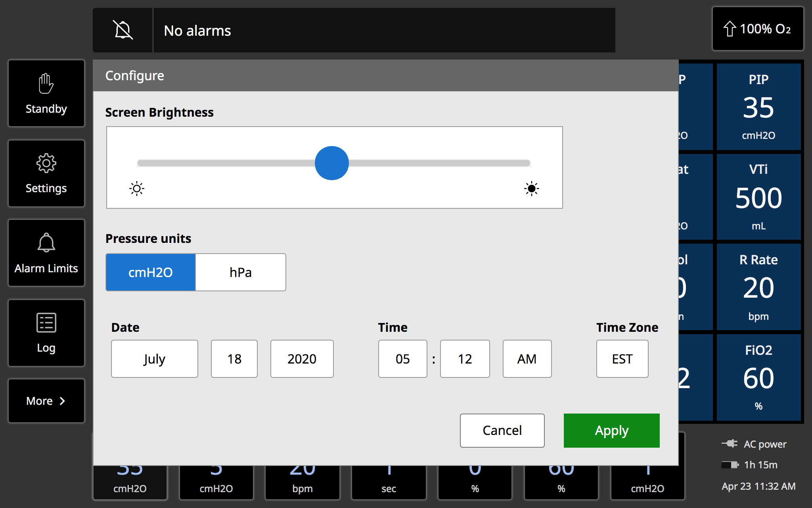This screenshot has height=508, width=812.
Task: Open Settings via the gear icon
Action: [46, 163]
